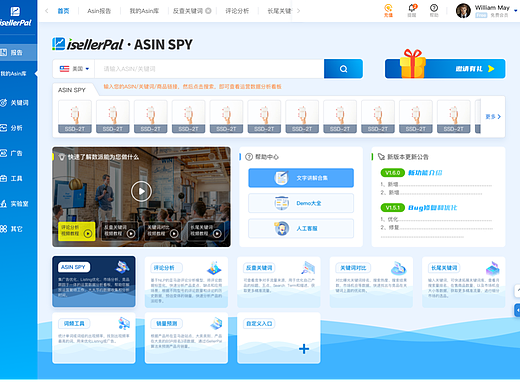
Task: Open the 文字讲解合集 help button
Action: 301,178
